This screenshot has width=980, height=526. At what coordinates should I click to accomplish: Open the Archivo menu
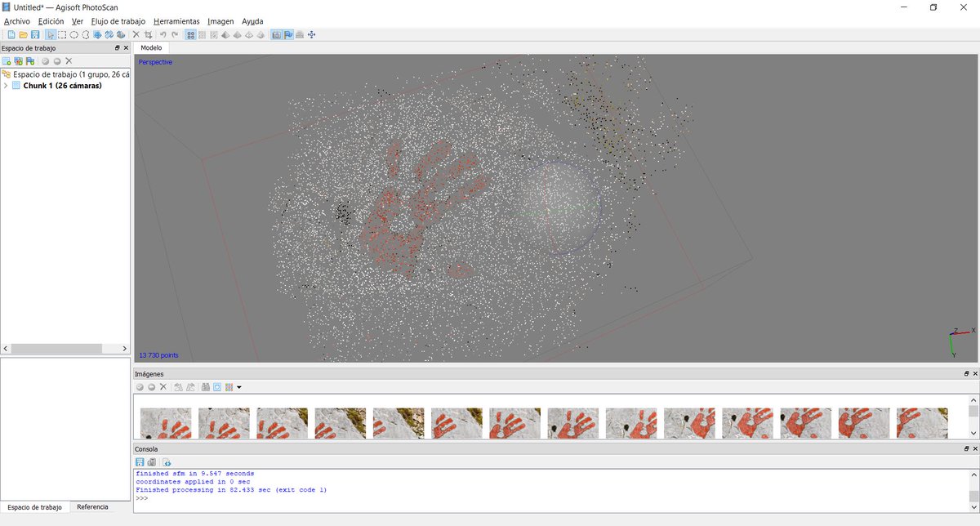click(x=17, y=21)
